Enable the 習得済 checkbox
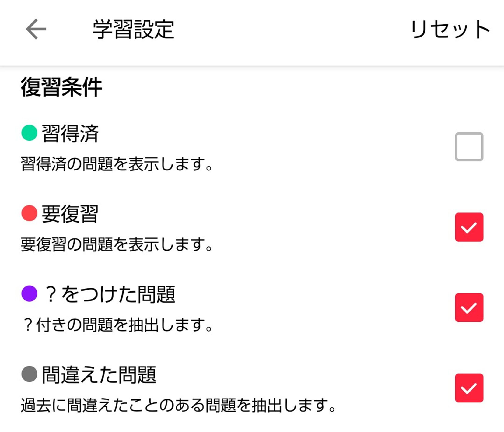The image size is (504, 432). pos(469,146)
